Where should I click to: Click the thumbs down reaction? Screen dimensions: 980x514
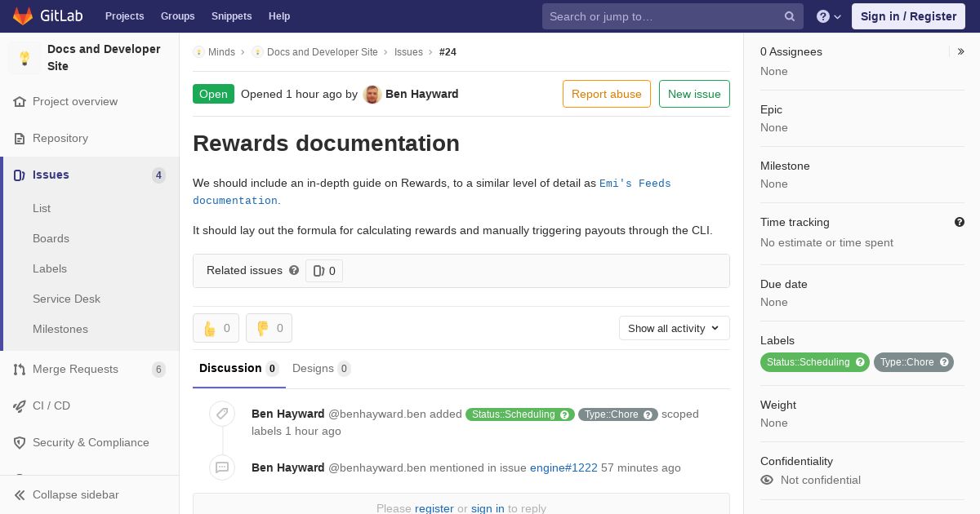(x=269, y=328)
